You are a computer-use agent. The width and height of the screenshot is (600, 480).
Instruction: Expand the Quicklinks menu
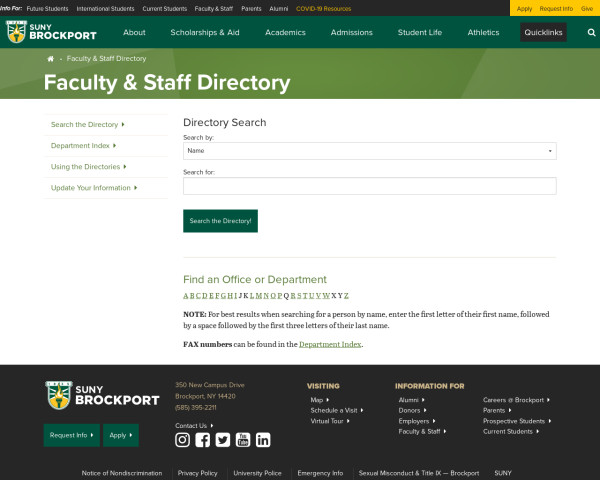coord(543,32)
